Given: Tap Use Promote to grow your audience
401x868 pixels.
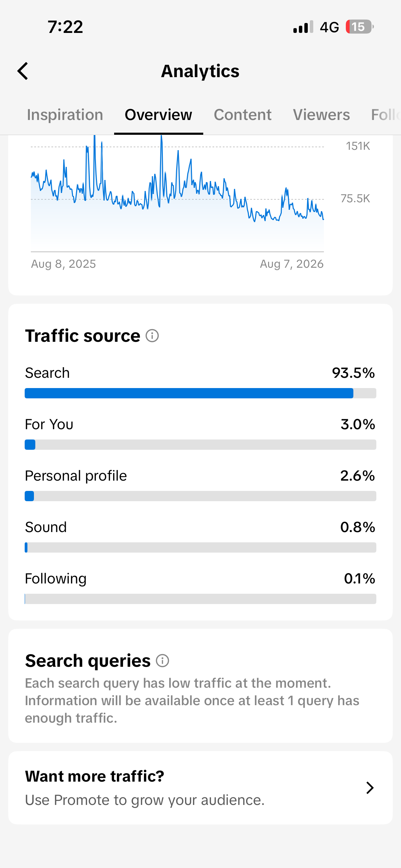Looking at the screenshot, I should click(x=145, y=800).
